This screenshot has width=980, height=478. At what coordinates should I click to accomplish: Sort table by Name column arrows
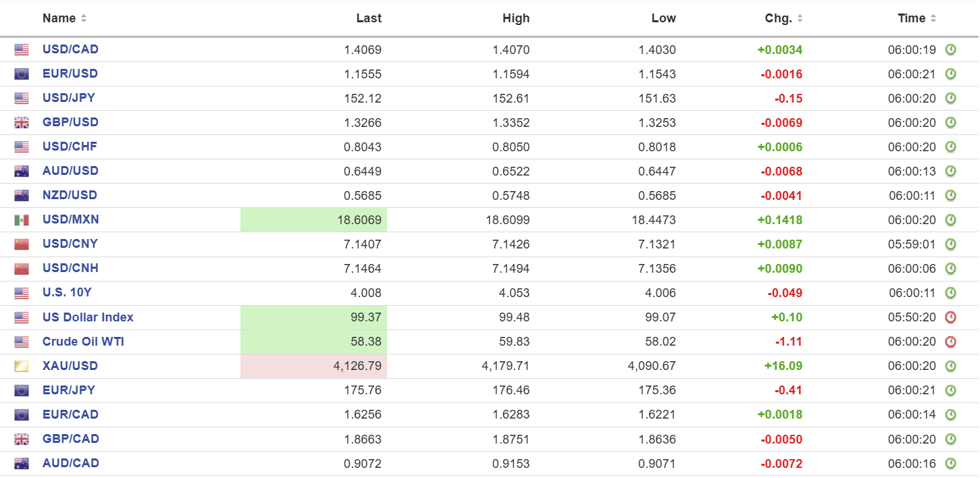84,19
